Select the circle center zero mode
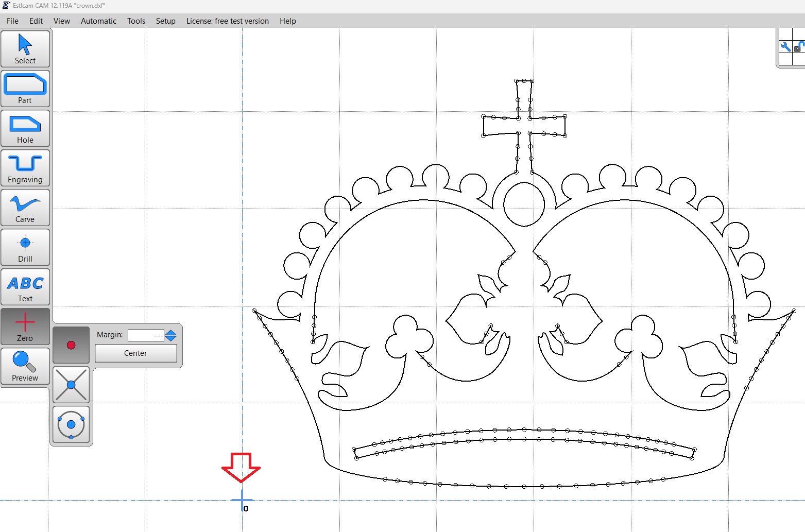805x532 pixels. coord(71,424)
